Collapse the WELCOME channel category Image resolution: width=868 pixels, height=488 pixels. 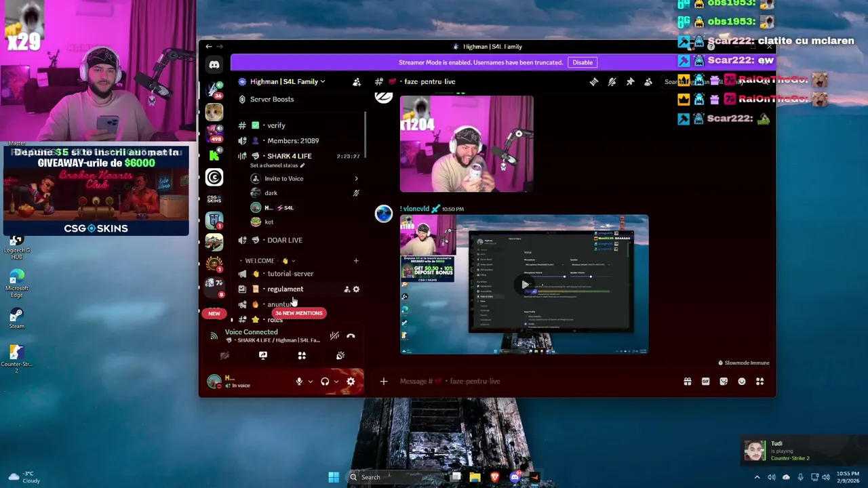pyautogui.click(x=266, y=260)
